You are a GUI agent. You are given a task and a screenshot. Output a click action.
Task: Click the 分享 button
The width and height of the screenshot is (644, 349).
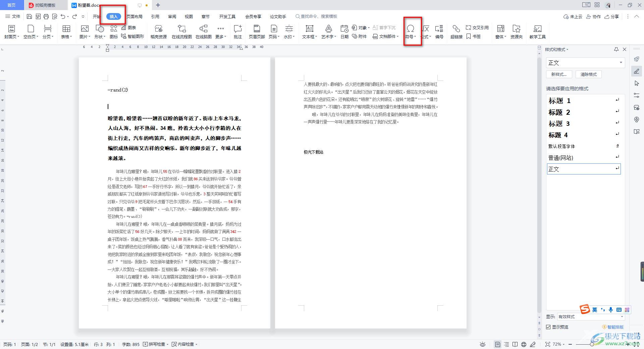click(x=612, y=16)
